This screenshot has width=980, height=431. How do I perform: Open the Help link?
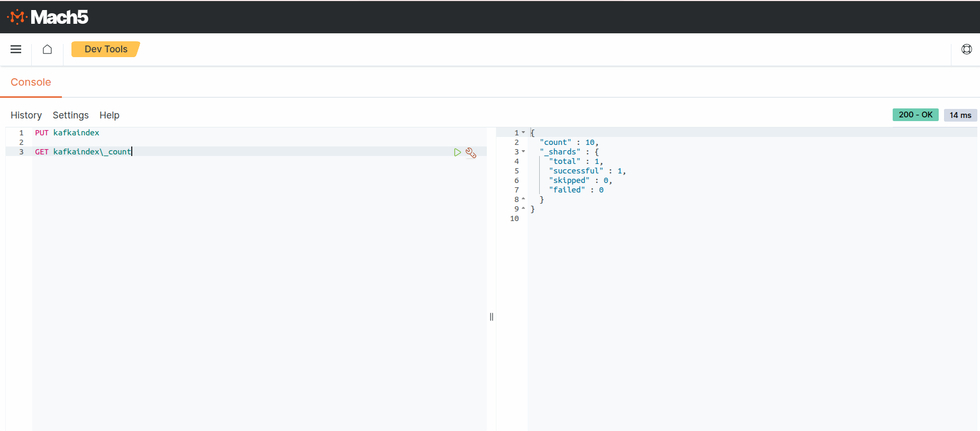pos(109,115)
